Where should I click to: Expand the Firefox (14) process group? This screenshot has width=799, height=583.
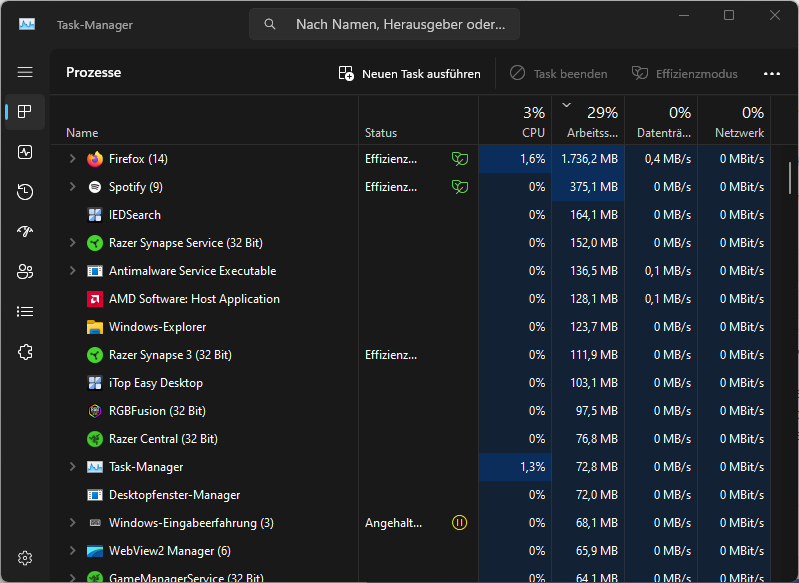pyautogui.click(x=72, y=159)
